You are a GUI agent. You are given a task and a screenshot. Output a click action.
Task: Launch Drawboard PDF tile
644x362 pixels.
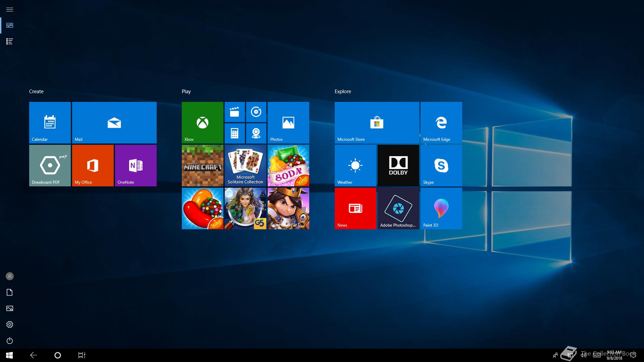pyautogui.click(x=50, y=166)
